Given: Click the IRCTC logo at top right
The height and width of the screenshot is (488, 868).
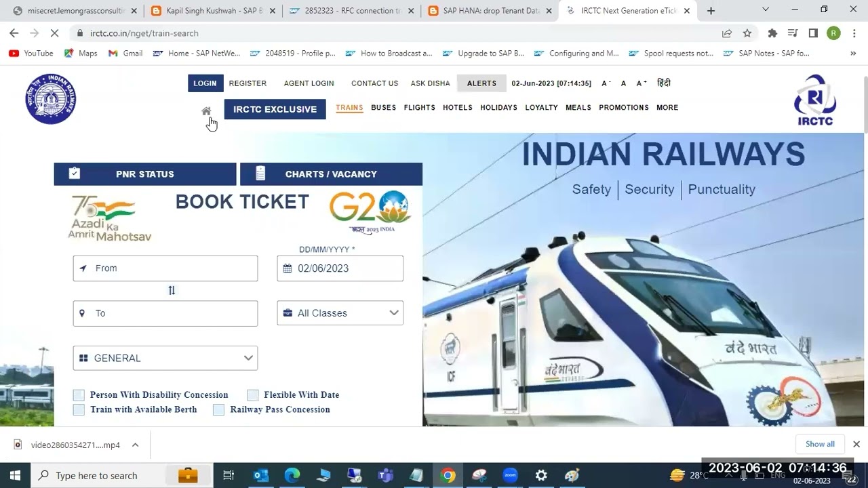Looking at the screenshot, I should (x=814, y=100).
